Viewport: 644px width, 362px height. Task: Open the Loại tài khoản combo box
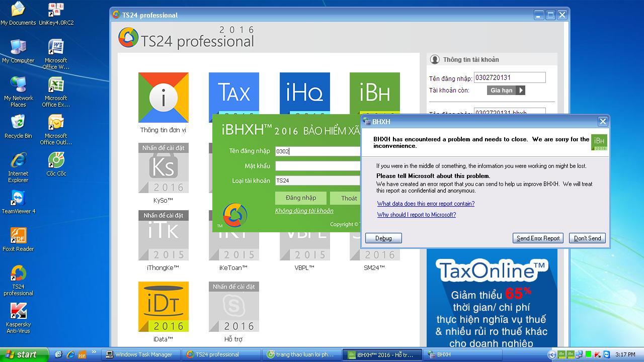coord(318,180)
